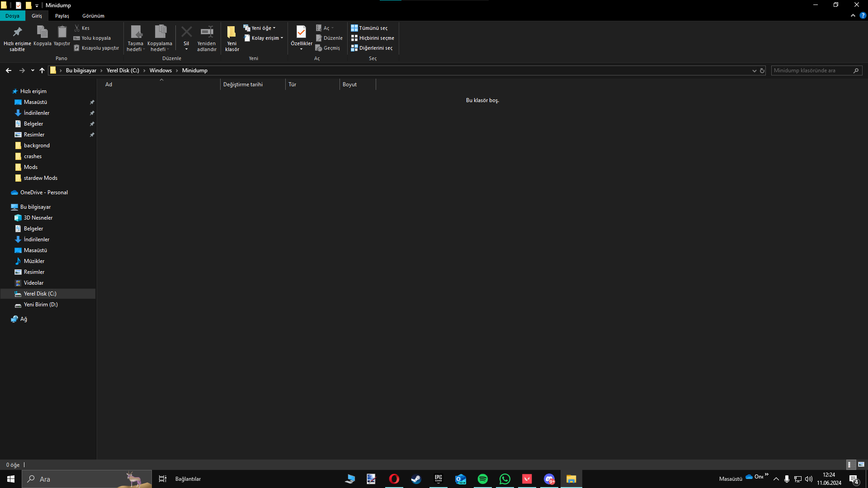Image resolution: width=868 pixels, height=488 pixels.
Task: Select Yeni Birim (D:) in the sidebar
Action: pos(41,305)
